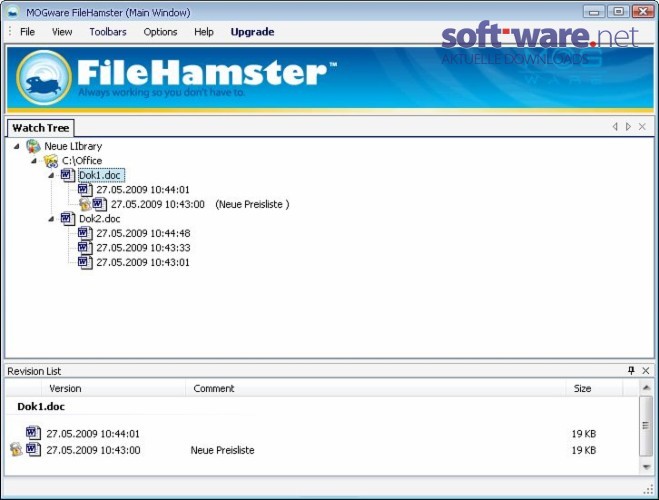Screen dimensions: 659x500
Task: Open the File menu
Action: pyautogui.click(x=27, y=32)
